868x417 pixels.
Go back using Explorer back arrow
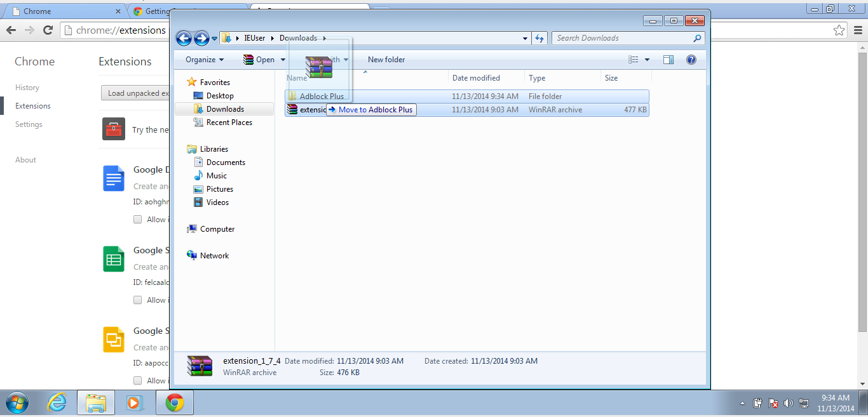tap(184, 38)
